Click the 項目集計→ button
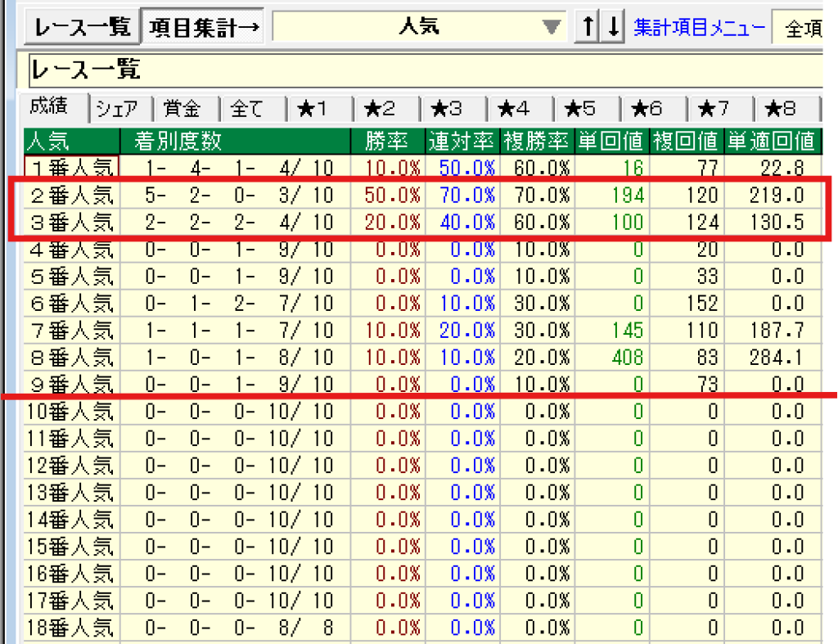 coord(204,27)
